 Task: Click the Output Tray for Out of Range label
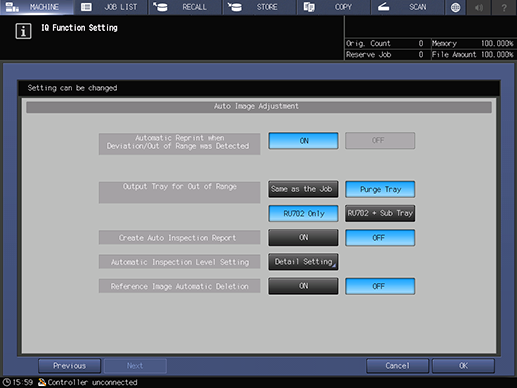179,192
